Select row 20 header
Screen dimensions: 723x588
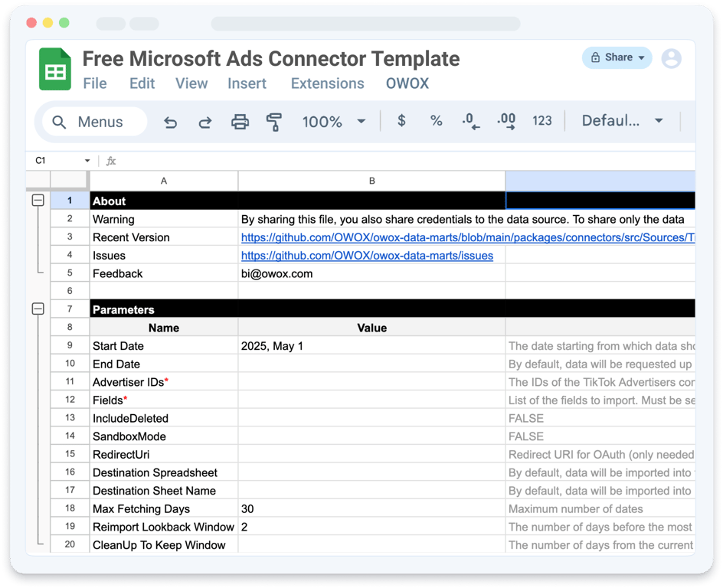(x=70, y=544)
